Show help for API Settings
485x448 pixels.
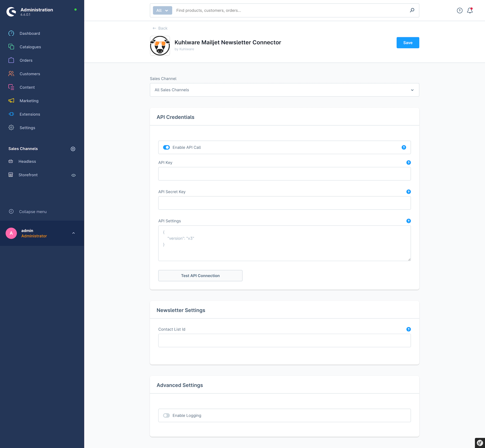(x=408, y=221)
